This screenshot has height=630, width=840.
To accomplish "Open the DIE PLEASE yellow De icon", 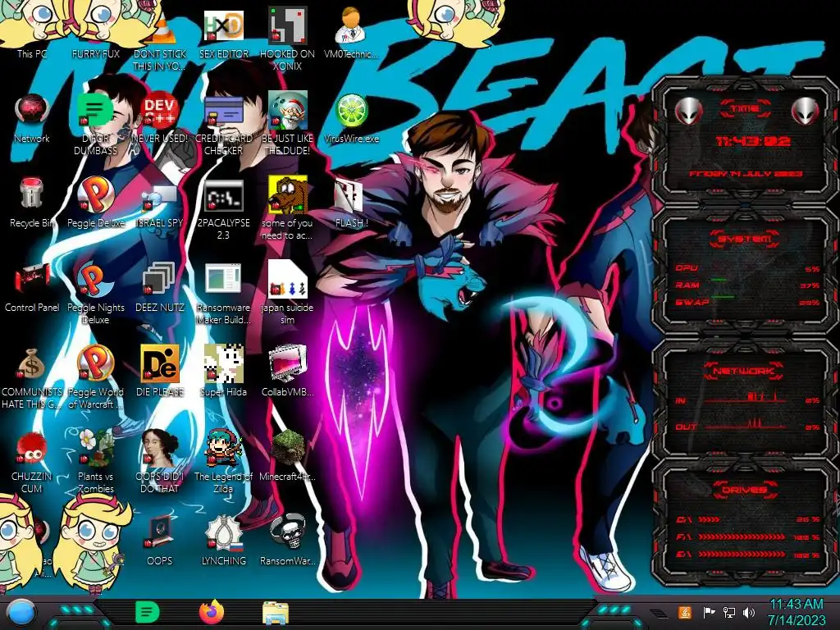I will (x=160, y=371).
